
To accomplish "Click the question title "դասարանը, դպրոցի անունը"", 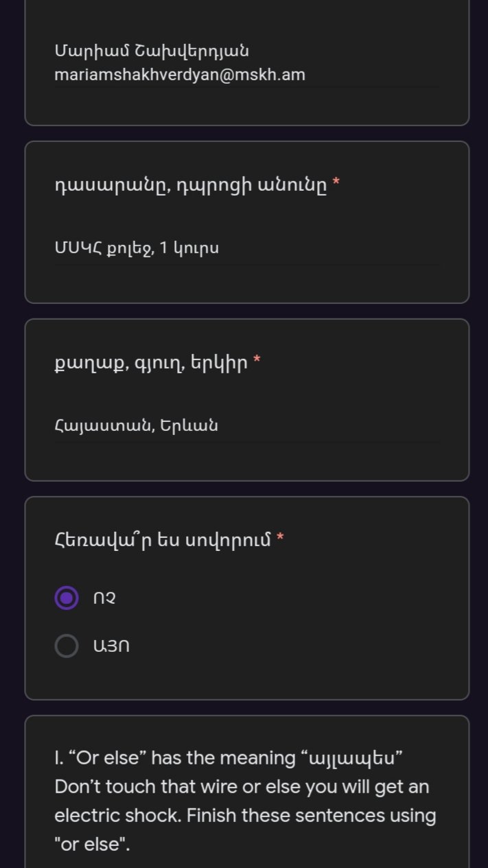I will [191, 185].
